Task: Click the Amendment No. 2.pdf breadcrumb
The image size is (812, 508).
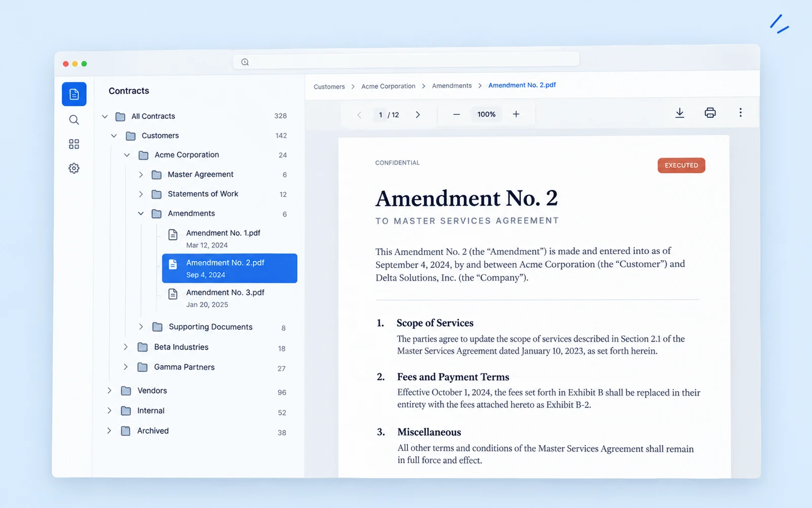Action: pos(522,85)
